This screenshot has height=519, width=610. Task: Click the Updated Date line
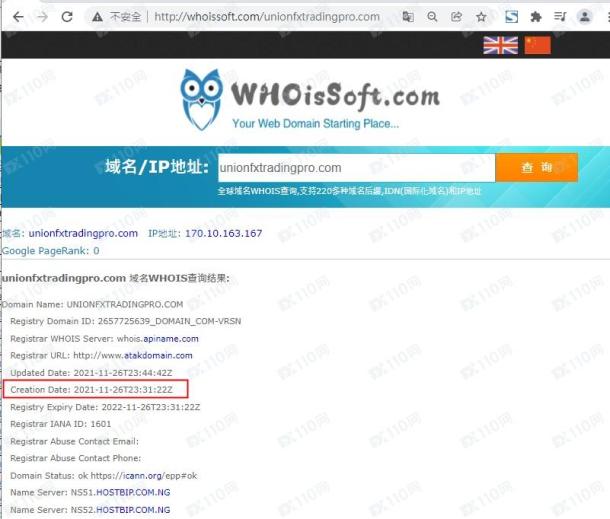[x=91, y=373]
